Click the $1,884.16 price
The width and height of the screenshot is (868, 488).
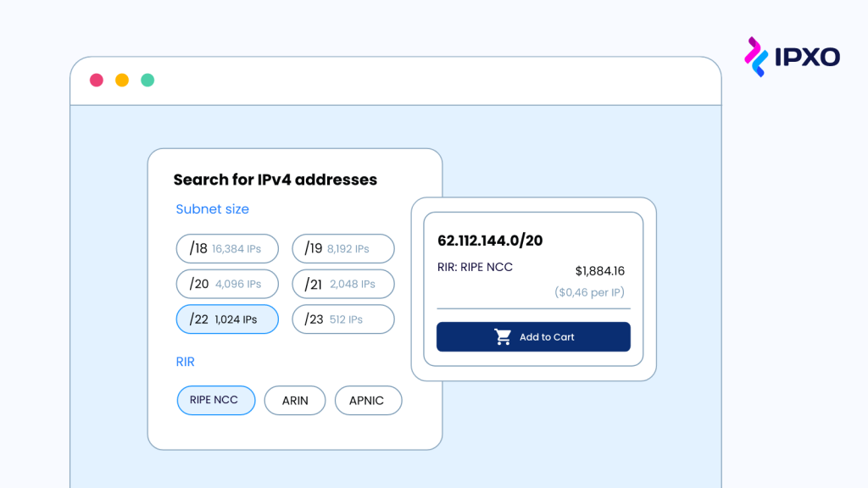pos(600,271)
